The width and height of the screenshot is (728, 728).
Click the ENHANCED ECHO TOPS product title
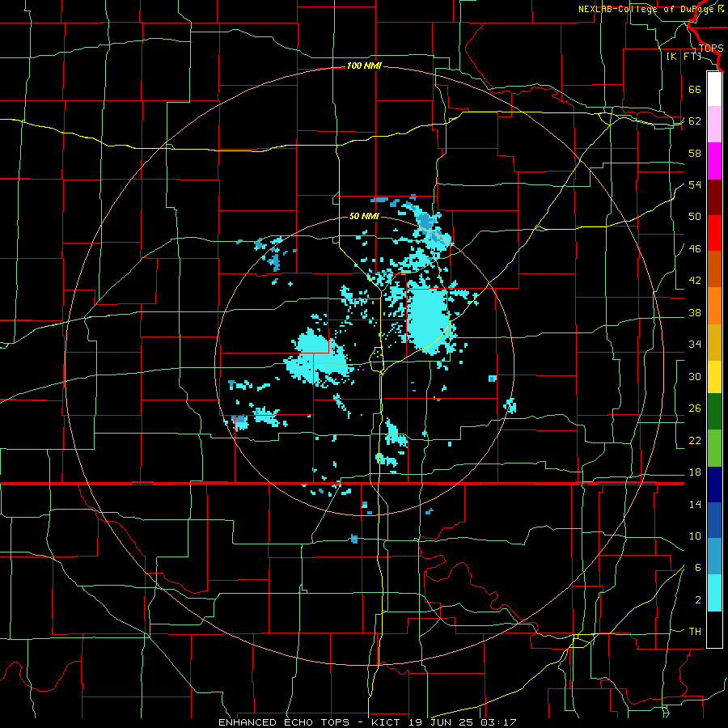coord(284,722)
